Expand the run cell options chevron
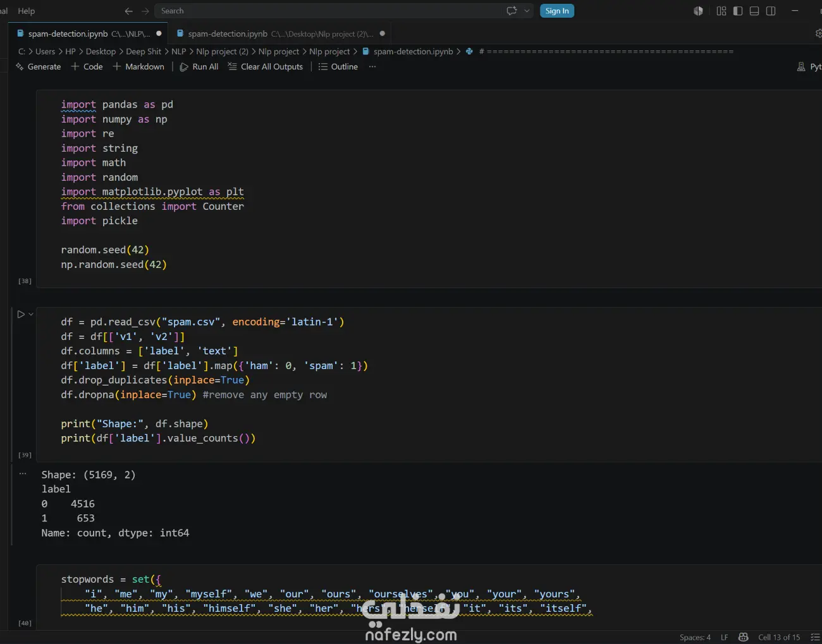The width and height of the screenshot is (822, 644). pyautogui.click(x=31, y=314)
